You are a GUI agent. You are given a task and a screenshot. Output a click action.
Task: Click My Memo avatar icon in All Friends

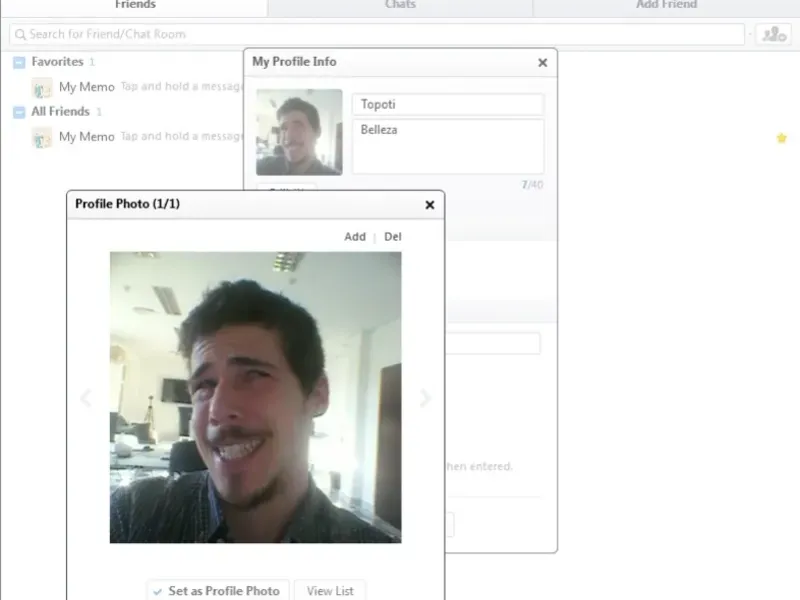[x=41, y=138]
